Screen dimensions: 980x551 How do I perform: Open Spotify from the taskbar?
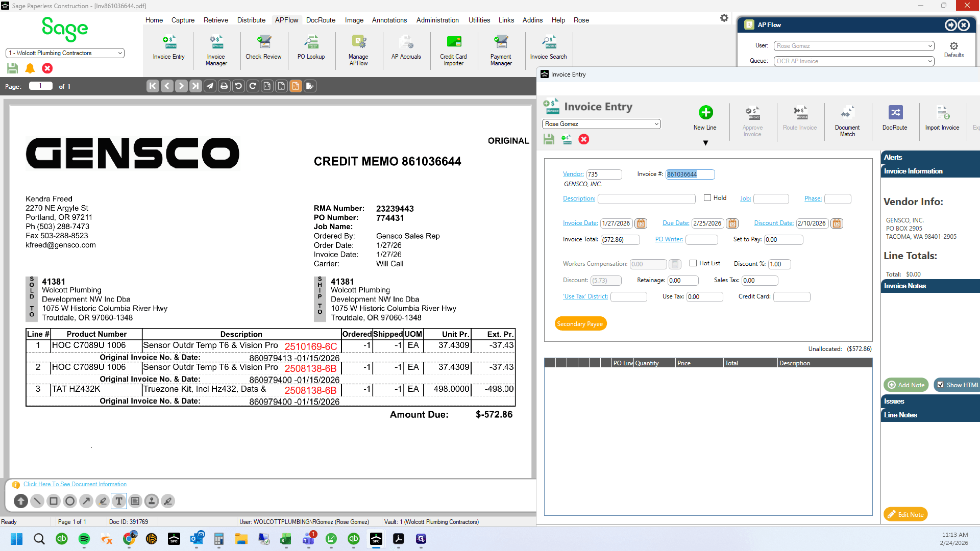coord(84,539)
